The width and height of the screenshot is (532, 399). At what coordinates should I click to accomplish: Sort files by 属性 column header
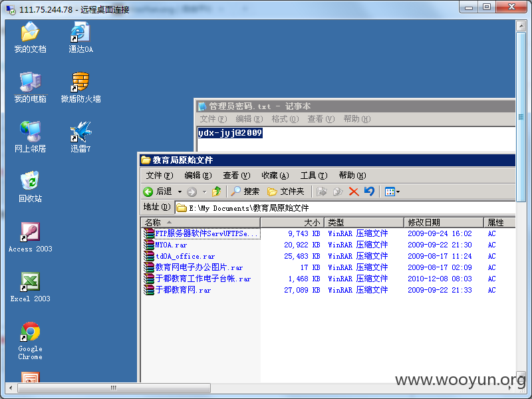(x=499, y=223)
